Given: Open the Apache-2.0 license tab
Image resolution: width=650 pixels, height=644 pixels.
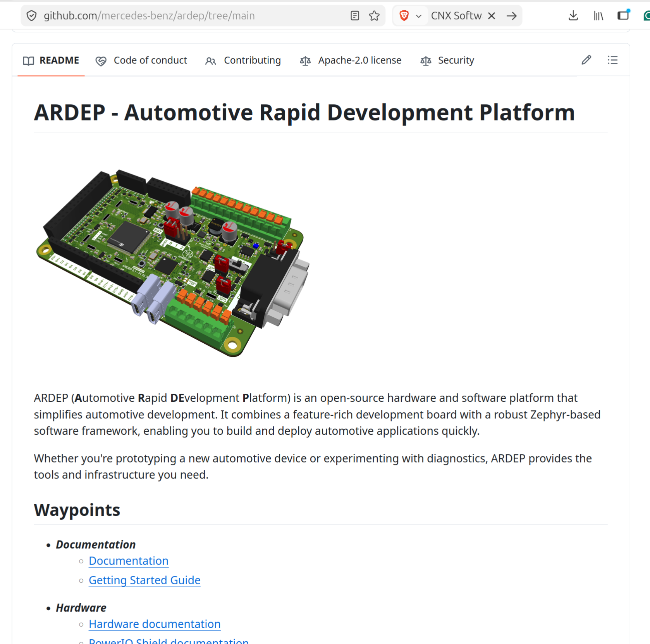Looking at the screenshot, I should coord(351,60).
